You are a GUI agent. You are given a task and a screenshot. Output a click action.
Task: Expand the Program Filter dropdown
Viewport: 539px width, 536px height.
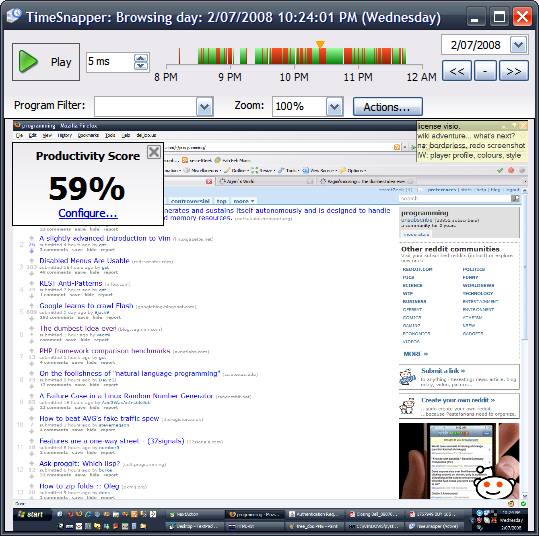(x=205, y=107)
